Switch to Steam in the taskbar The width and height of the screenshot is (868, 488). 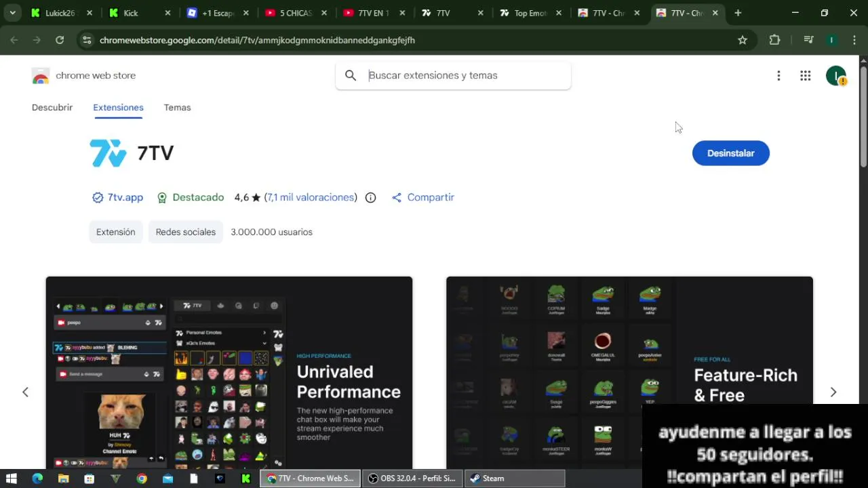click(515, 479)
